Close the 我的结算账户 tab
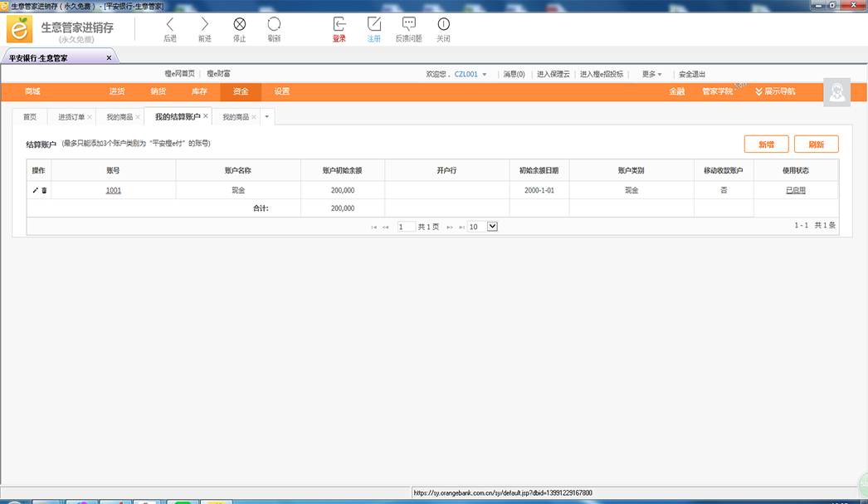The height and width of the screenshot is (504, 868). 206,116
